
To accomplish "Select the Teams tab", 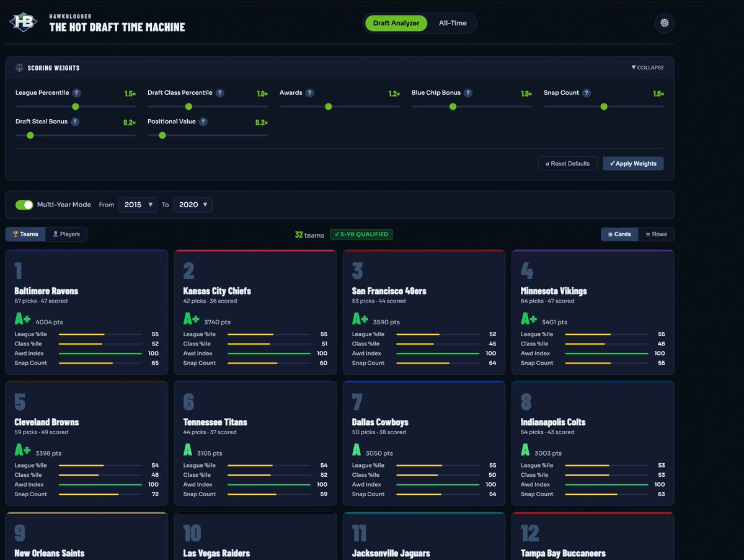I will tap(25, 234).
